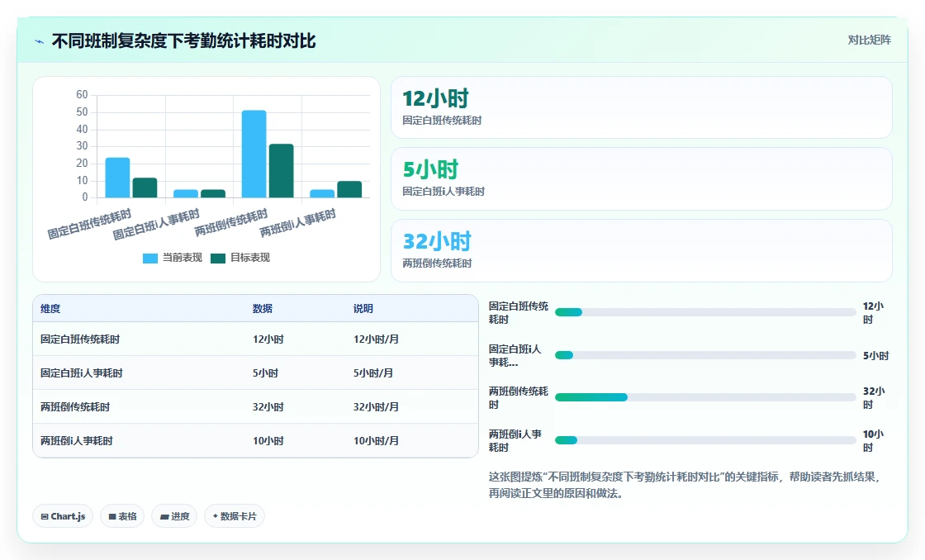Click the 说明 column header
Viewport: 925px width, 560px height.
click(x=363, y=309)
